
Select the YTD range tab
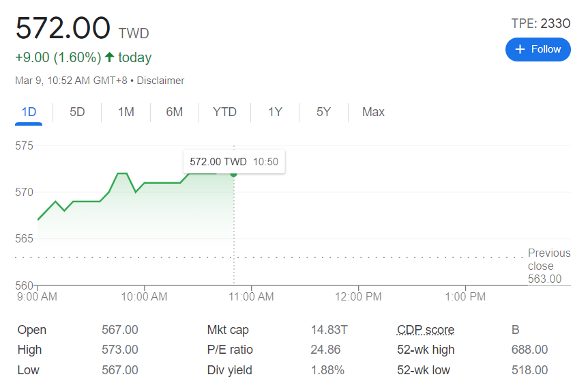[x=224, y=112]
